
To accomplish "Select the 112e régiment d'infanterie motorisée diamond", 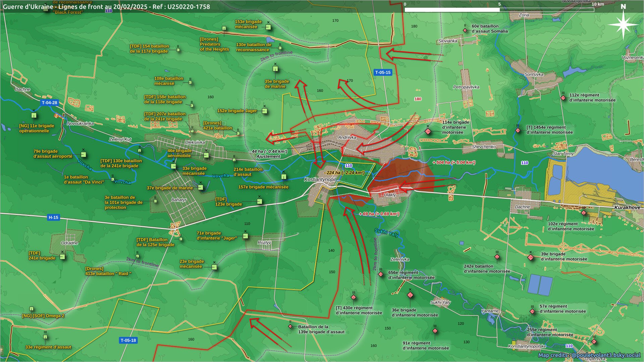I will click(563, 98).
